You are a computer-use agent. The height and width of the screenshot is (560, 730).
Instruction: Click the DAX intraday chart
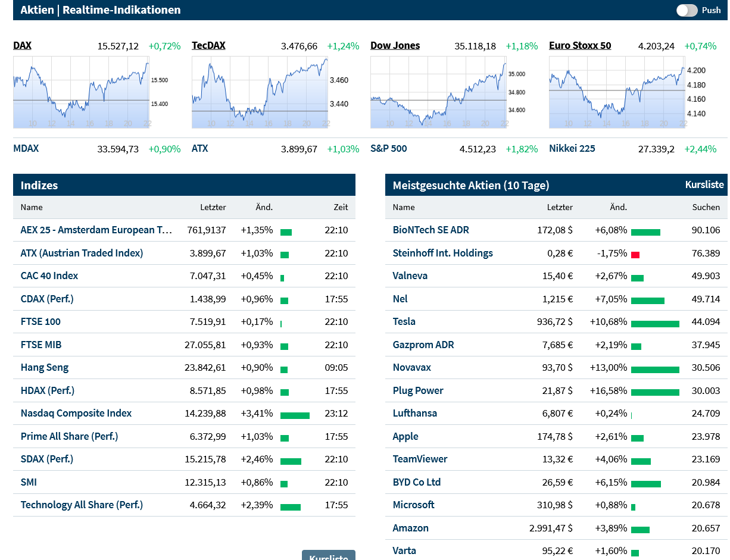click(82, 92)
